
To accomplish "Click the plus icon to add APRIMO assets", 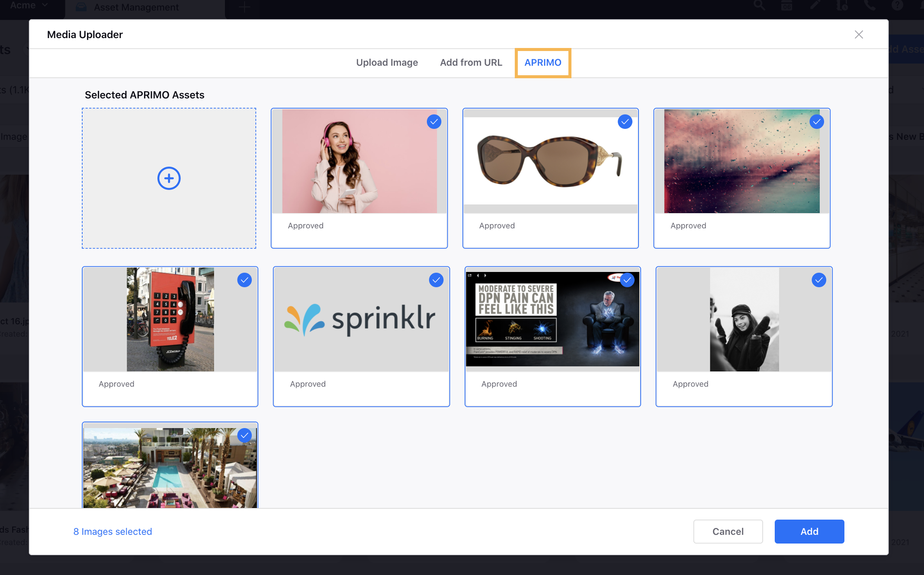I will click(x=169, y=178).
